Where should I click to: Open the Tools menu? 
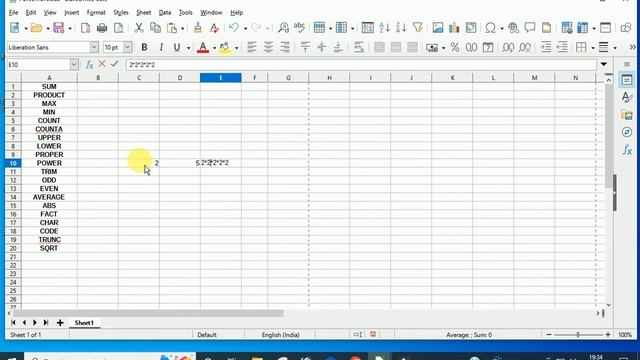click(x=185, y=13)
